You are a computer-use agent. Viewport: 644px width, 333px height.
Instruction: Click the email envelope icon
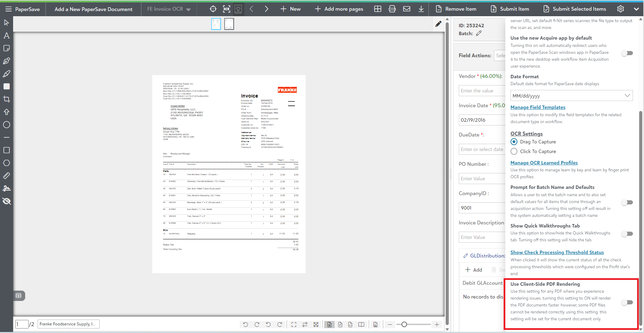coord(407,9)
